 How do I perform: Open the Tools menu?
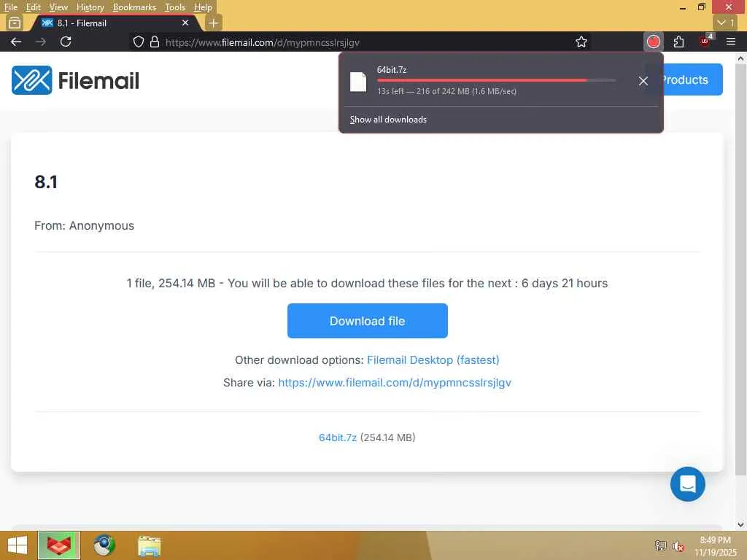pos(175,7)
